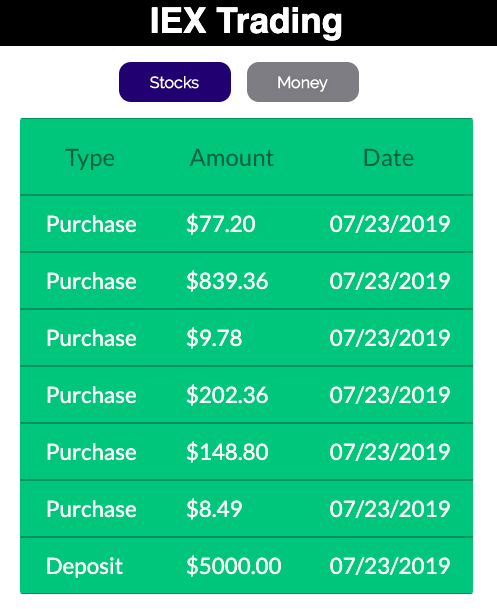Open the $77.20 purchase row
This screenshot has width=497, height=609.
[247, 224]
